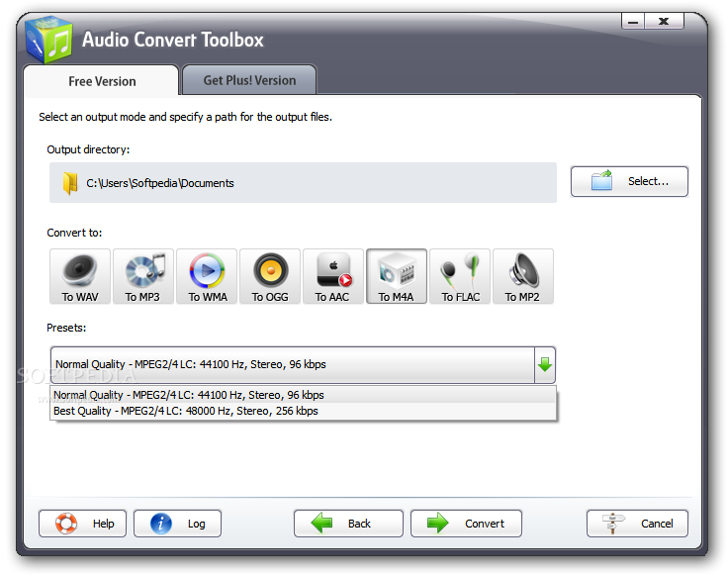The width and height of the screenshot is (728, 576).
Task: Close the Audio Convert Toolbox window
Action: tap(664, 22)
